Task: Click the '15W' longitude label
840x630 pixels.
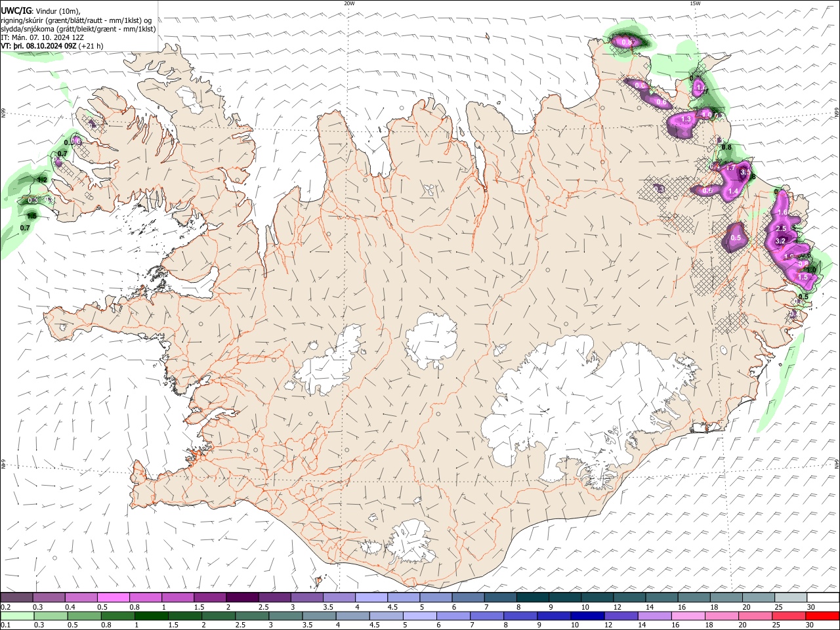Action: (x=695, y=3)
